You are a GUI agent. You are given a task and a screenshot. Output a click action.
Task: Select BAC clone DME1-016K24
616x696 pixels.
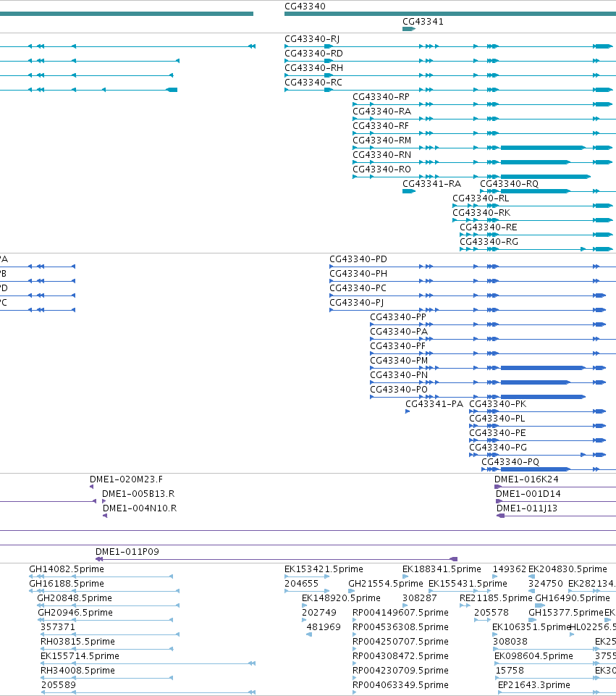(x=526, y=479)
